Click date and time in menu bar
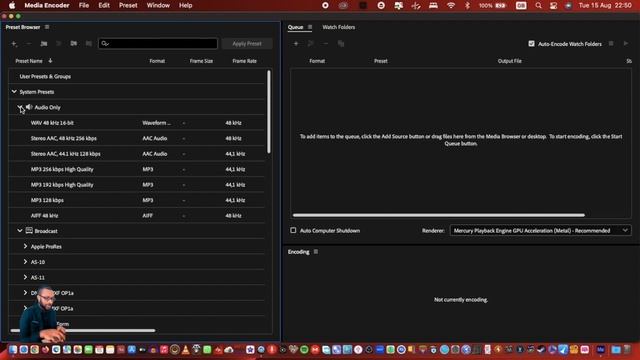This screenshot has width=640, height=360. coord(605,5)
